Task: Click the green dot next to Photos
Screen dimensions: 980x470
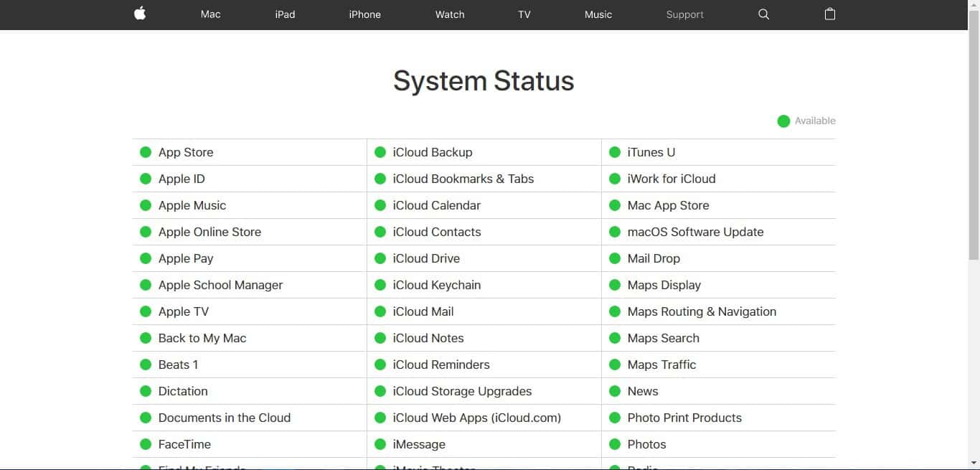Action: [x=616, y=444]
